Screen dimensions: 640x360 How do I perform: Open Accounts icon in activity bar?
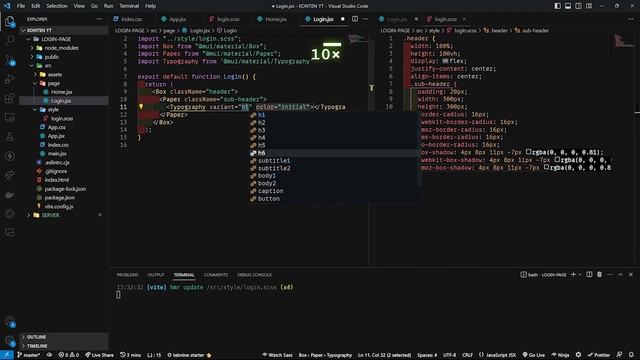click(x=10, y=322)
